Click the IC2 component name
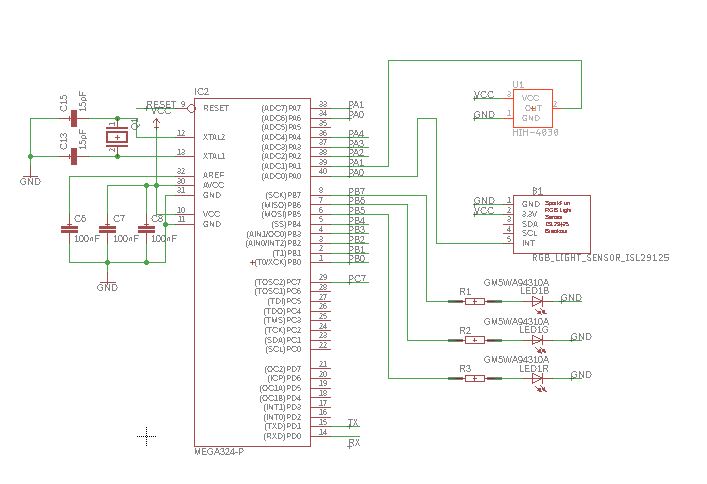This screenshot has height=484, width=707. (x=202, y=92)
